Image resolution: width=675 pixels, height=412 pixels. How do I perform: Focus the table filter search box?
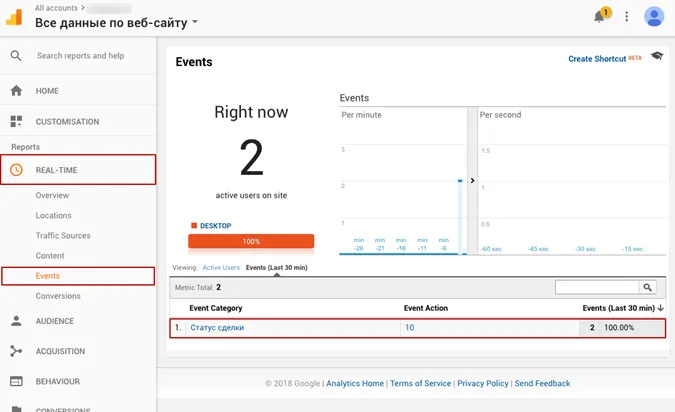click(597, 287)
